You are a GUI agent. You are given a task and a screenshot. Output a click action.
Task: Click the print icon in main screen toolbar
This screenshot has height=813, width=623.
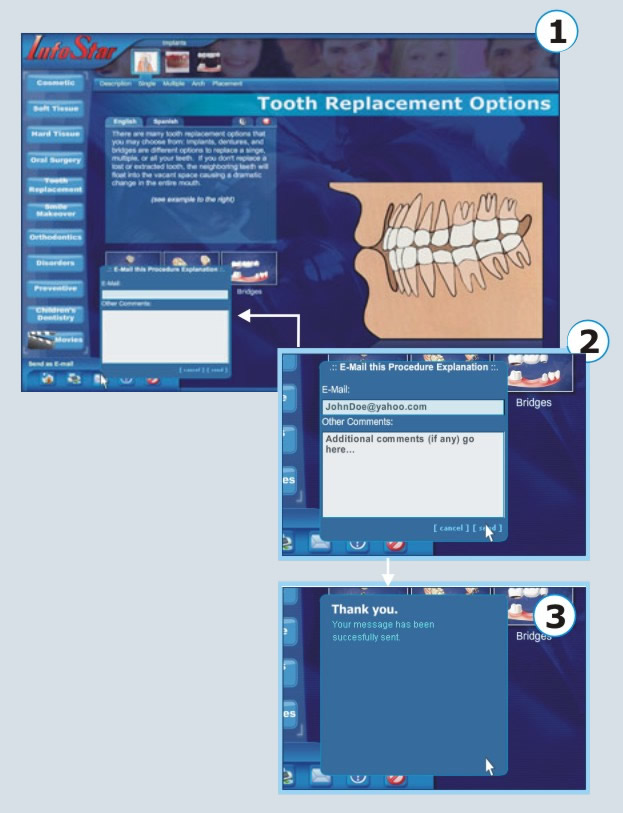74,379
